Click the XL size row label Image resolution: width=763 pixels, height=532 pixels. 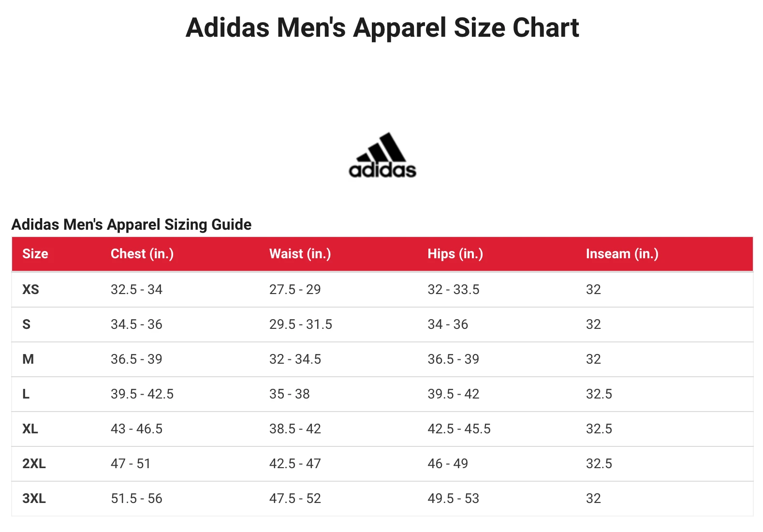coord(30,429)
